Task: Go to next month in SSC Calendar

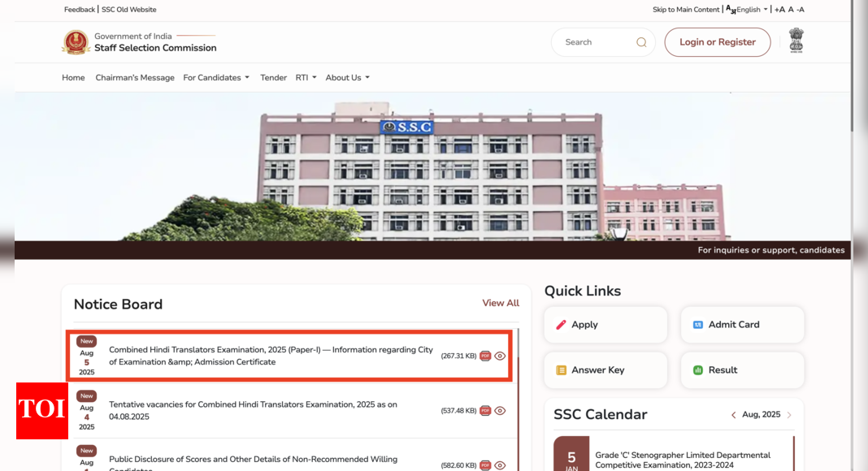Action: click(789, 415)
